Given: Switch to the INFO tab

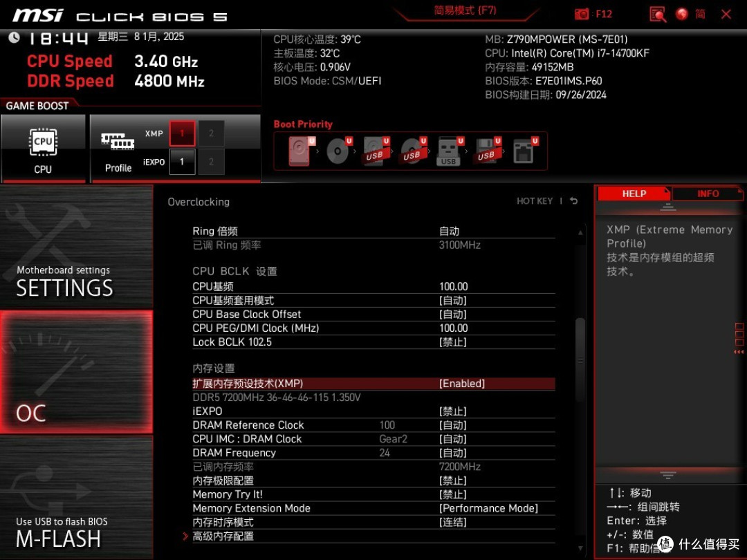Looking at the screenshot, I should pyautogui.click(x=708, y=194).
